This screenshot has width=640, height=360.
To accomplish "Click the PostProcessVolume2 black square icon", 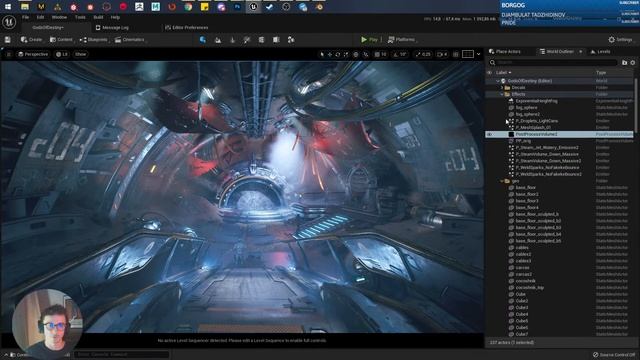I will (511, 134).
